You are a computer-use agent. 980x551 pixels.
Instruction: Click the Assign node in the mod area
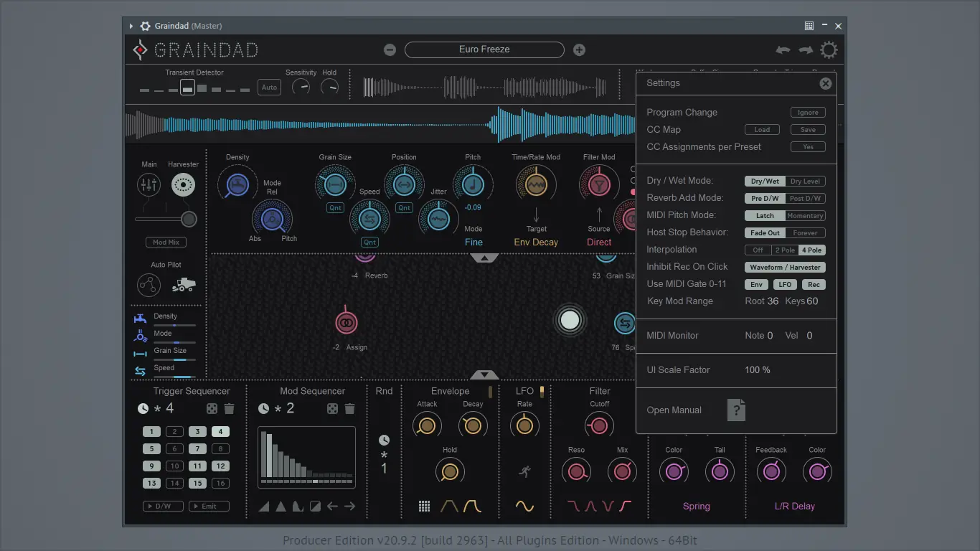coord(346,323)
